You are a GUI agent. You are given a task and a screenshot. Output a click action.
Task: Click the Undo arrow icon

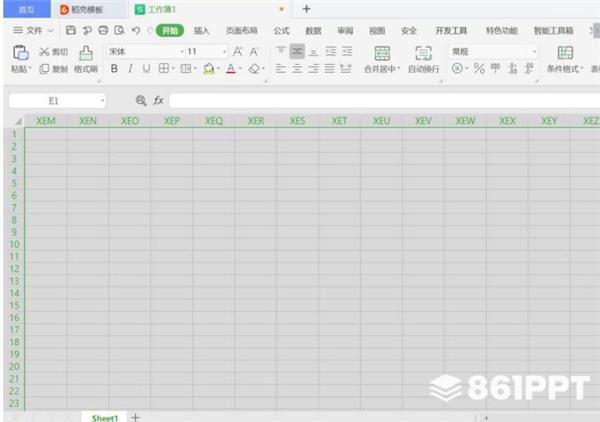point(135,31)
